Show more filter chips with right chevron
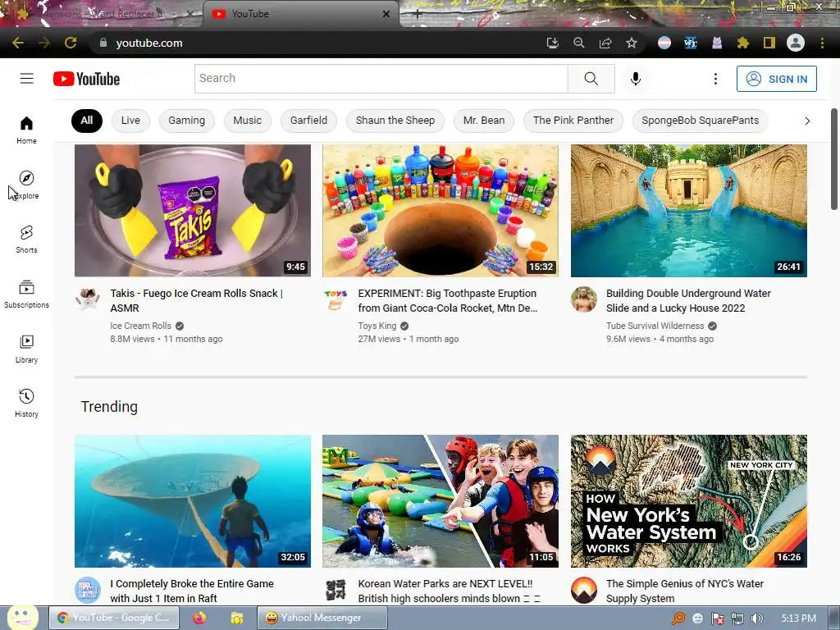The image size is (840, 630). [x=807, y=121]
